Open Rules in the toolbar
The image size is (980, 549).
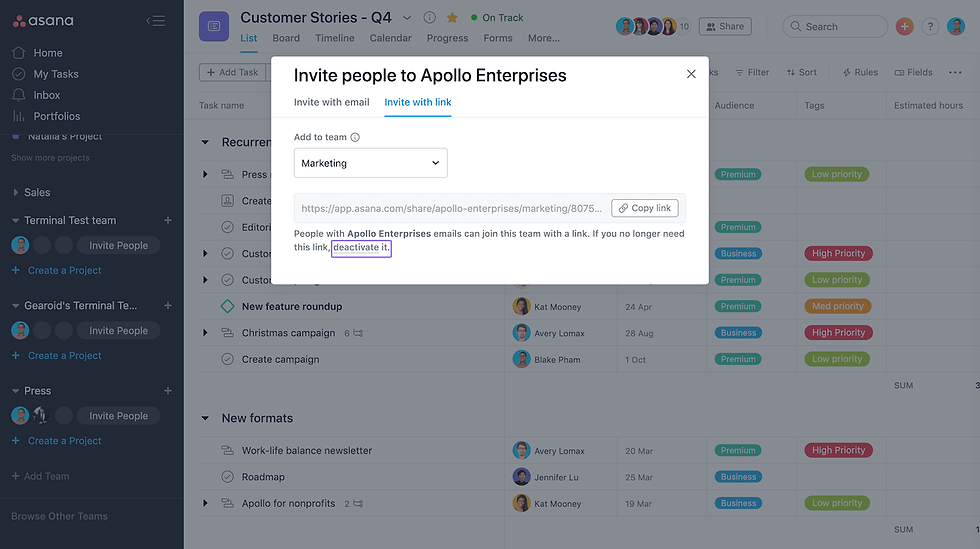point(860,73)
